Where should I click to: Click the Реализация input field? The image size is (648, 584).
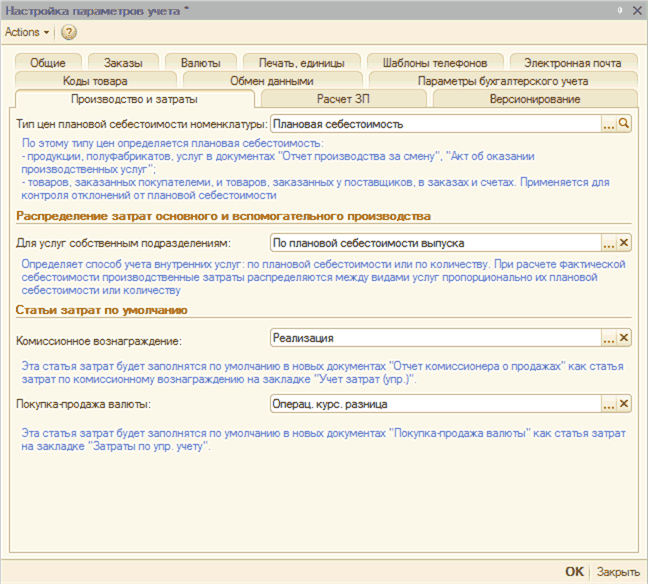click(435, 339)
